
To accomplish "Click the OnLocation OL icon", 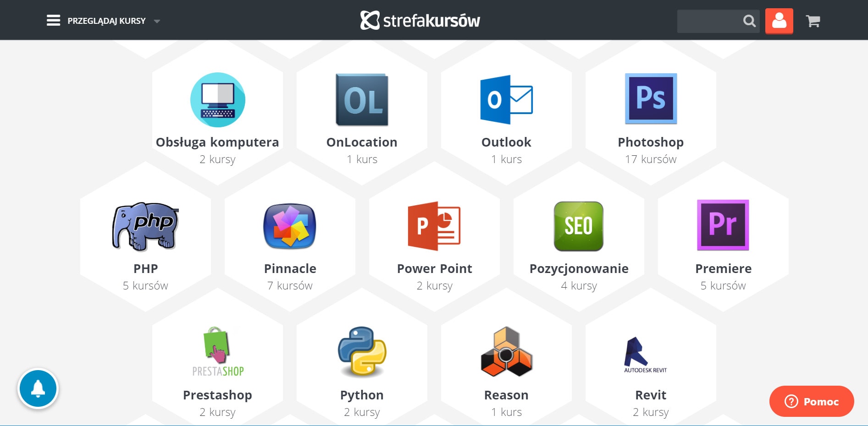I will (362, 100).
